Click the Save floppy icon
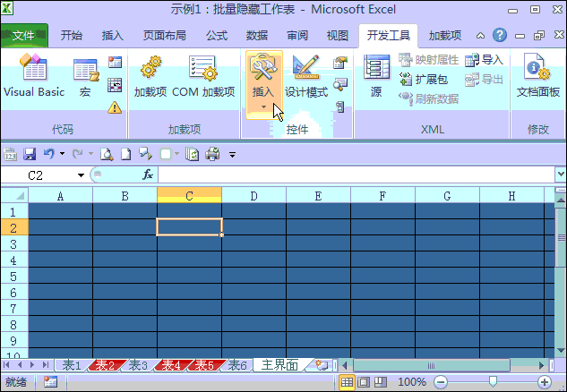The image size is (567, 392). click(30, 154)
